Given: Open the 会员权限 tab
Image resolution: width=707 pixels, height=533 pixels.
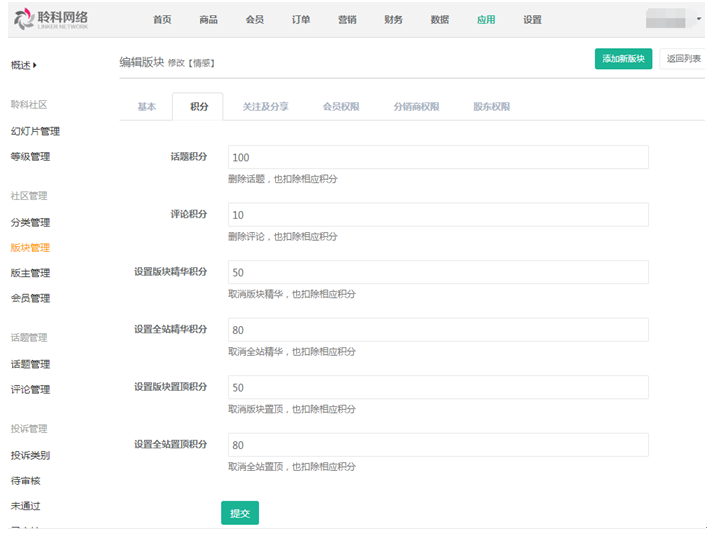Looking at the screenshot, I should tap(341, 107).
